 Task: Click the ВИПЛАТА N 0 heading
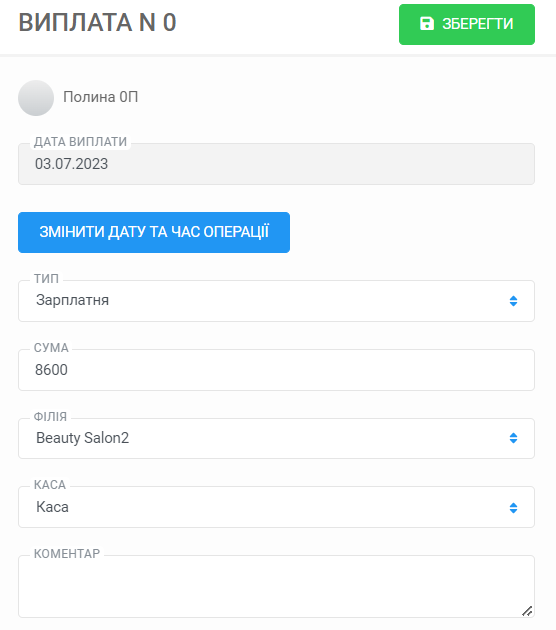tap(97, 22)
